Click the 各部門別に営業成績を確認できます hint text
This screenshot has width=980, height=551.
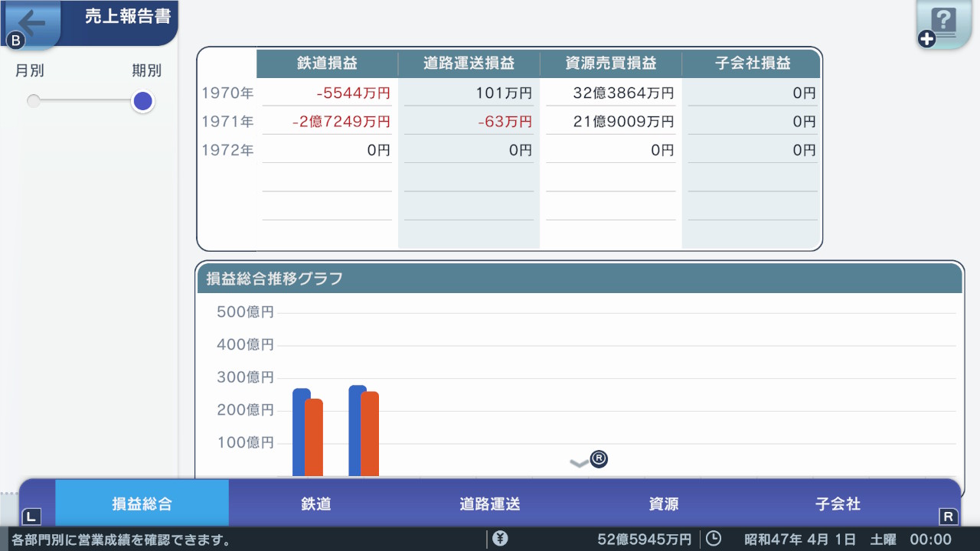(x=121, y=540)
